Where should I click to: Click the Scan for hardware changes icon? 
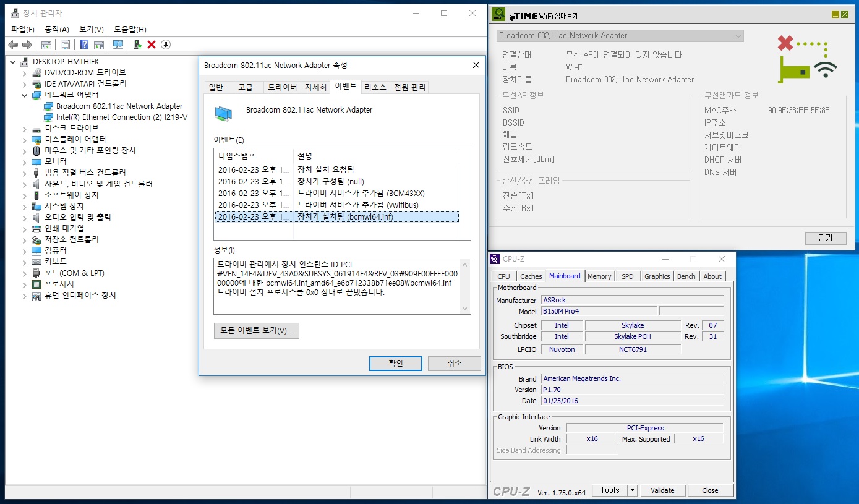coord(118,45)
